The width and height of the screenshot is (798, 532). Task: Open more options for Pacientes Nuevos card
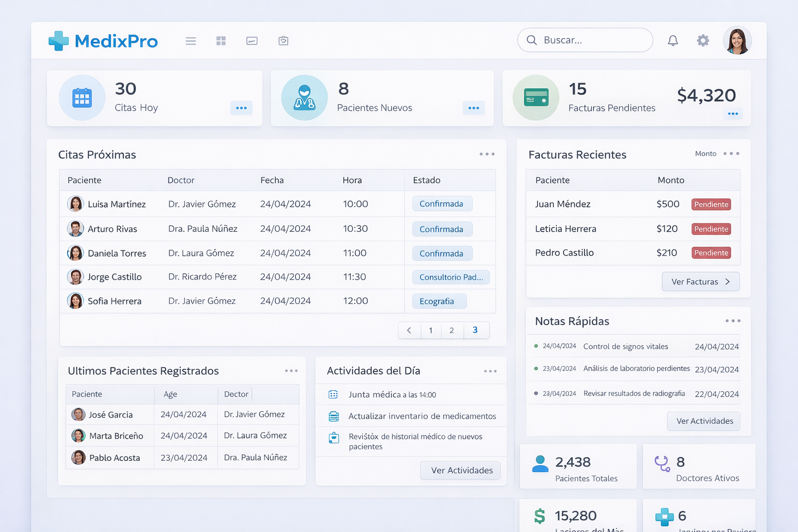[x=473, y=108]
